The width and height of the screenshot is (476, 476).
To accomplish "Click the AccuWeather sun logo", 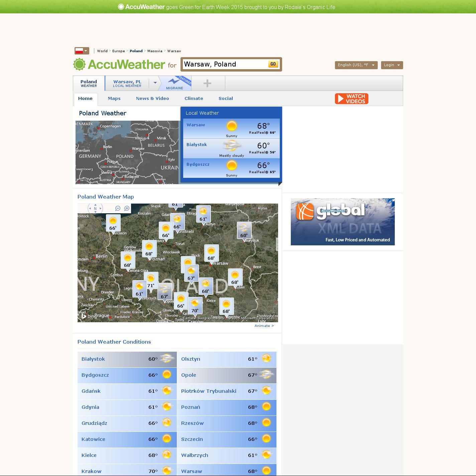I will click(80, 65).
